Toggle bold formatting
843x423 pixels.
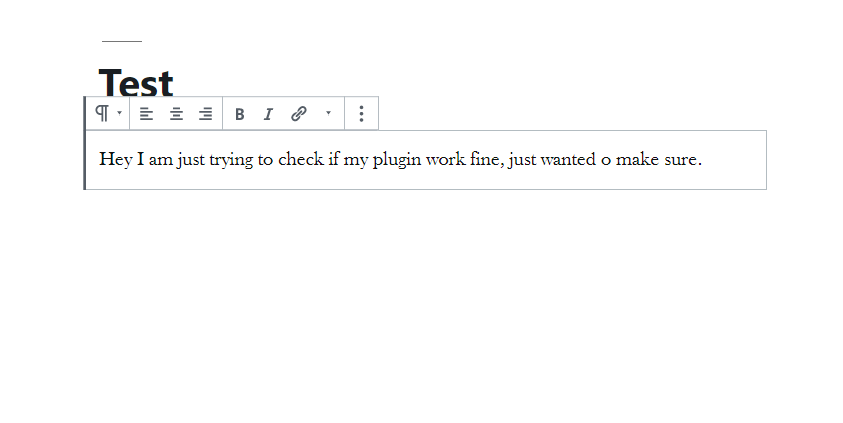(x=240, y=114)
